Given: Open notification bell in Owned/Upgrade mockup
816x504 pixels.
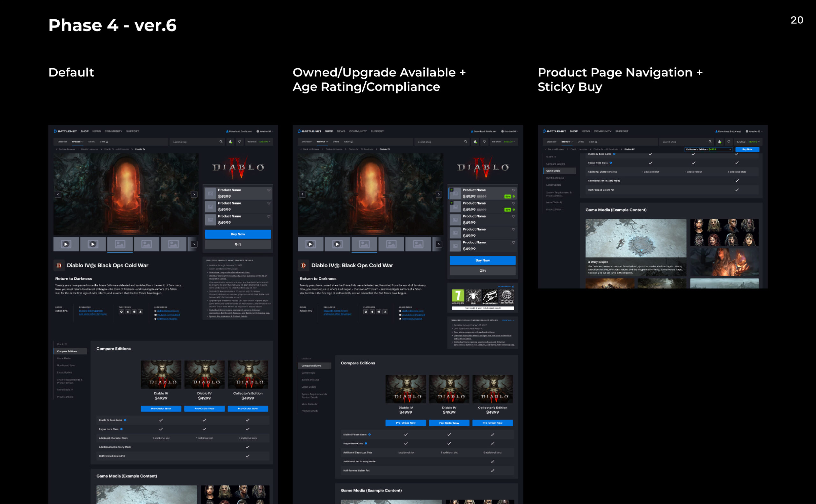Looking at the screenshot, I should 475,142.
